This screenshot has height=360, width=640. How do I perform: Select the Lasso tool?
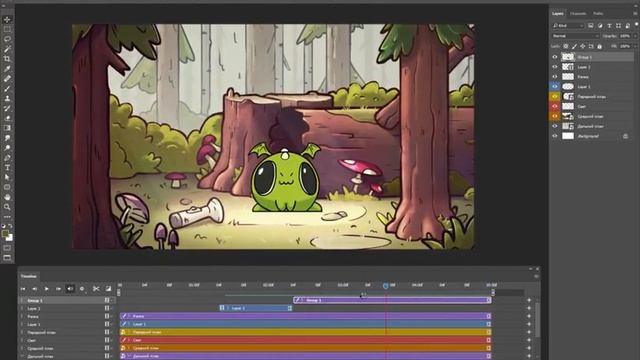click(7, 39)
